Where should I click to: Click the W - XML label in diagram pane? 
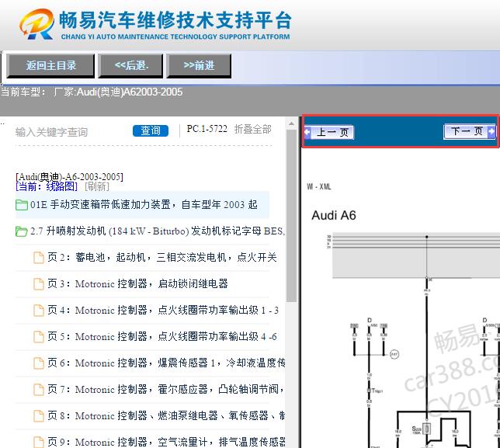(x=319, y=187)
